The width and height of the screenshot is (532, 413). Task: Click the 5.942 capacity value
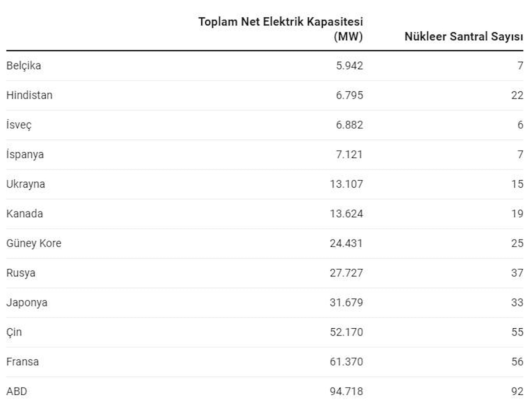(350, 66)
